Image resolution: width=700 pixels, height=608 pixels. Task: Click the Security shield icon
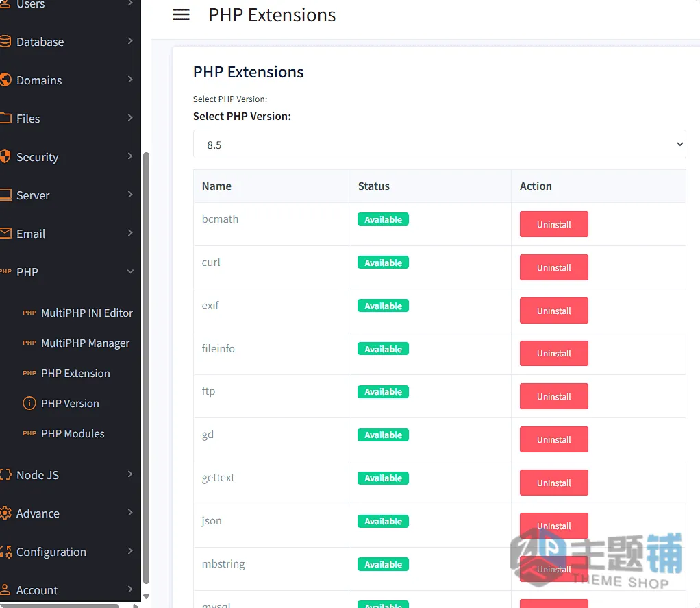pyautogui.click(x=5, y=157)
